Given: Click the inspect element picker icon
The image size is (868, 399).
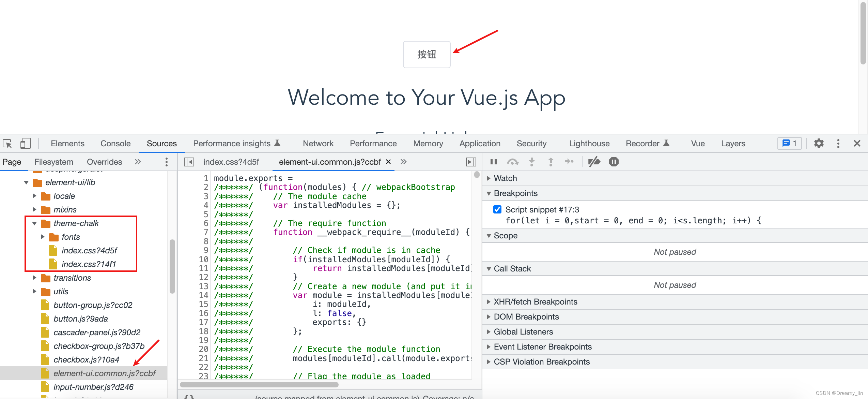Looking at the screenshot, I should pos(7,144).
